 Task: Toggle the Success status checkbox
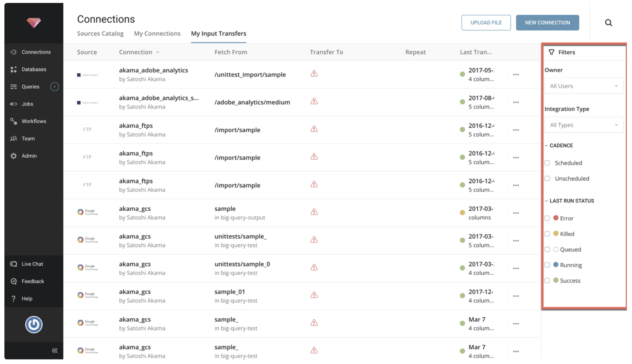tap(547, 281)
